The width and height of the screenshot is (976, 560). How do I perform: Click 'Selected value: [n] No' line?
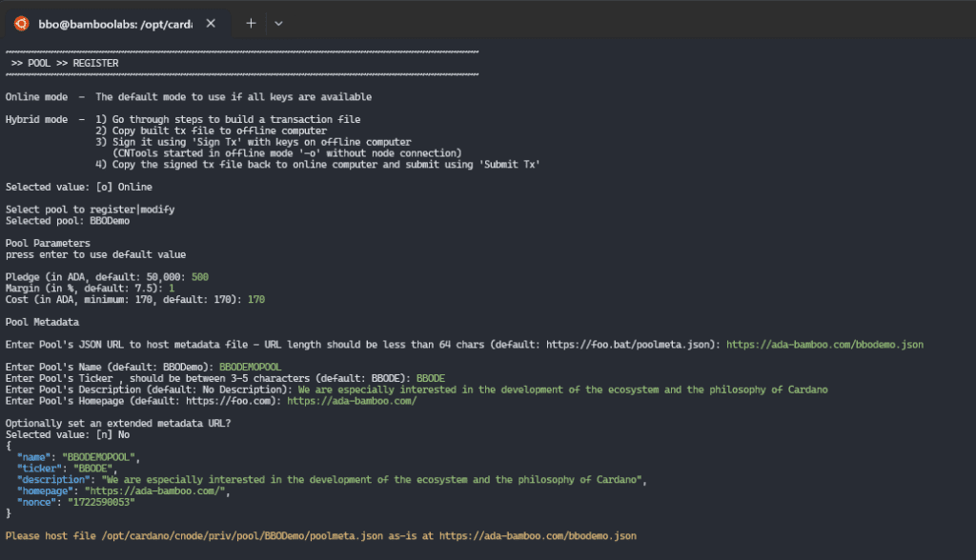[68, 435]
